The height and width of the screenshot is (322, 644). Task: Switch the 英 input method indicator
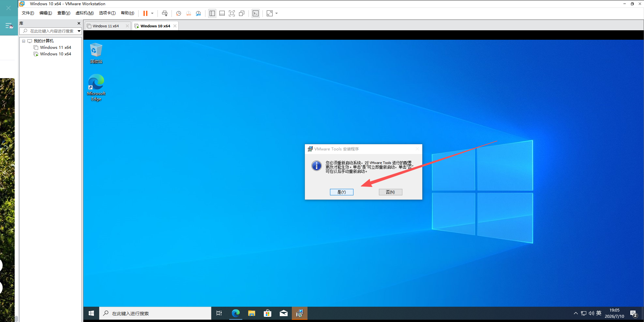click(599, 313)
